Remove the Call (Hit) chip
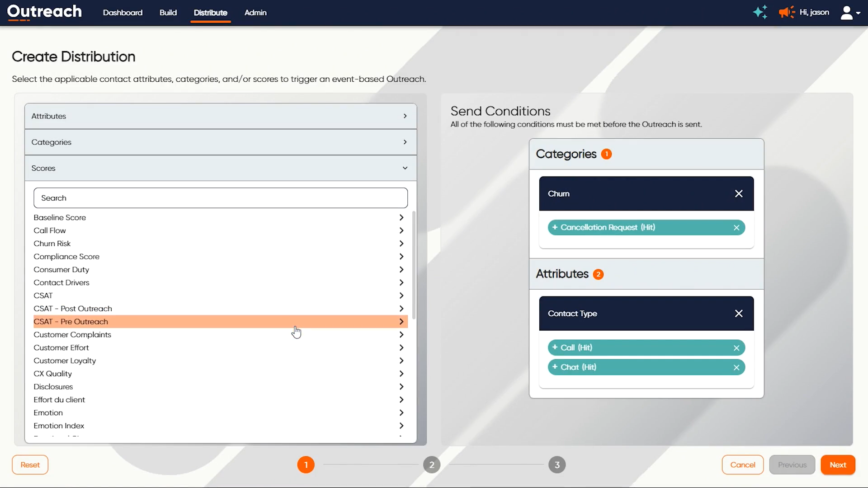Image resolution: width=868 pixels, height=488 pixels. pos(736,348)
